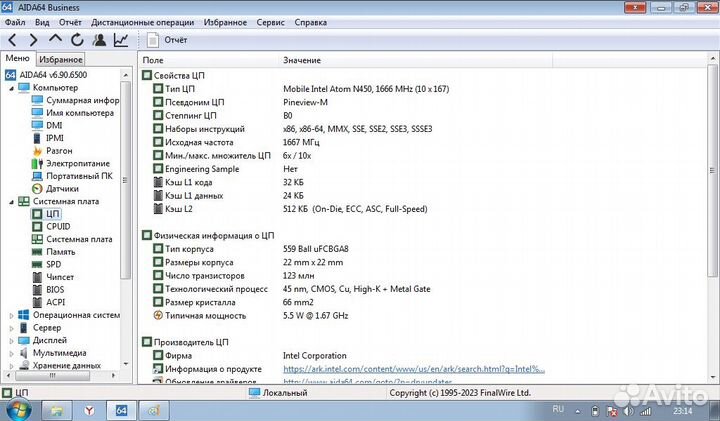Switch to the Меню tab

(x=17, y=58)
